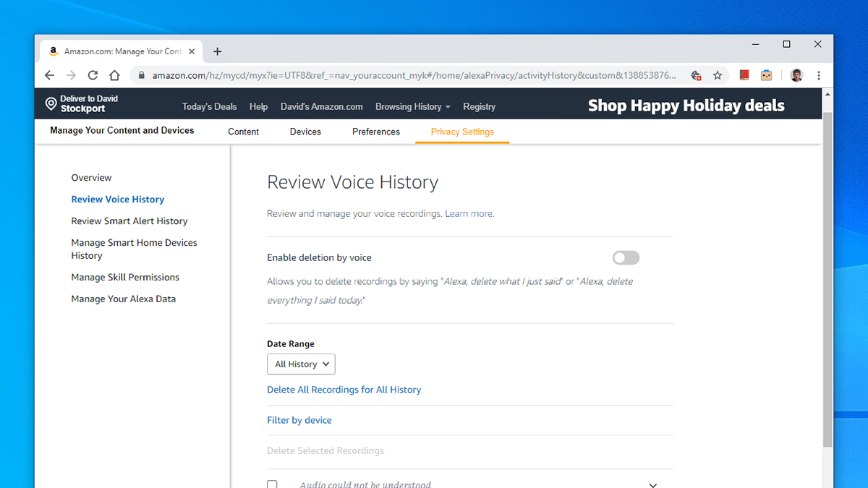
Task: Open a new browser tab
Action: [217, 51]
